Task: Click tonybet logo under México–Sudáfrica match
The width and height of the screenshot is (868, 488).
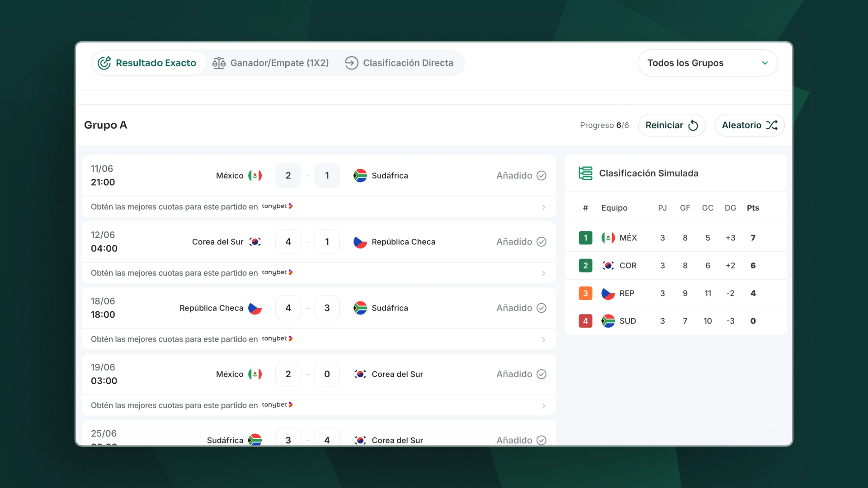Action: (x=277, y=206)
